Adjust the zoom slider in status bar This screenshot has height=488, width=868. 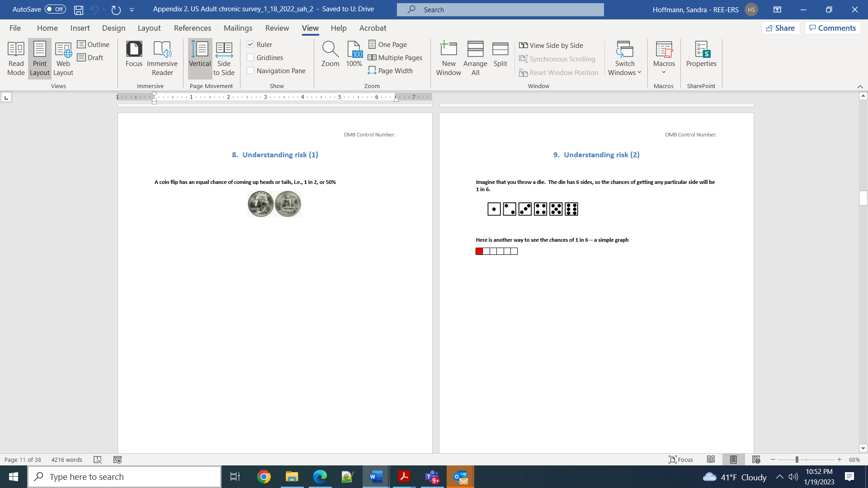click(797, 460)
